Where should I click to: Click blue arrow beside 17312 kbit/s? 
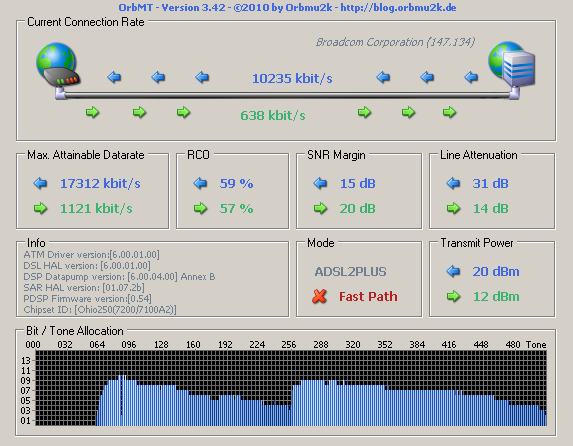[40, 183]
